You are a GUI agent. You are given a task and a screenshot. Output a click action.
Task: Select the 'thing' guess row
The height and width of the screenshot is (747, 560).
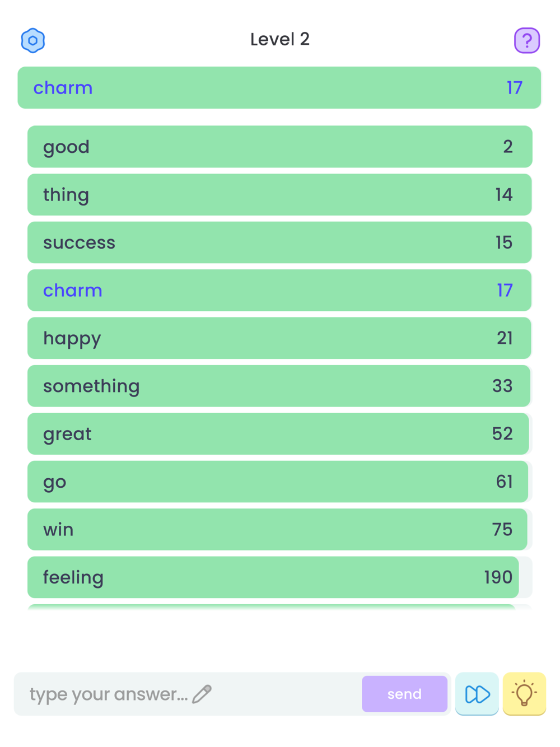click(x=279, y=195)
